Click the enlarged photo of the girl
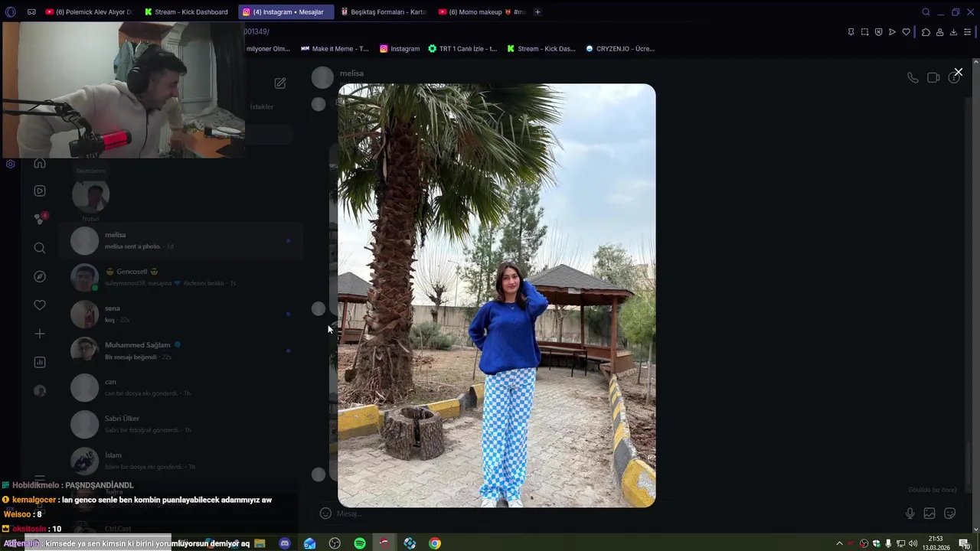The height and width of the screenshot is (551, 980). tap(497, 295)
